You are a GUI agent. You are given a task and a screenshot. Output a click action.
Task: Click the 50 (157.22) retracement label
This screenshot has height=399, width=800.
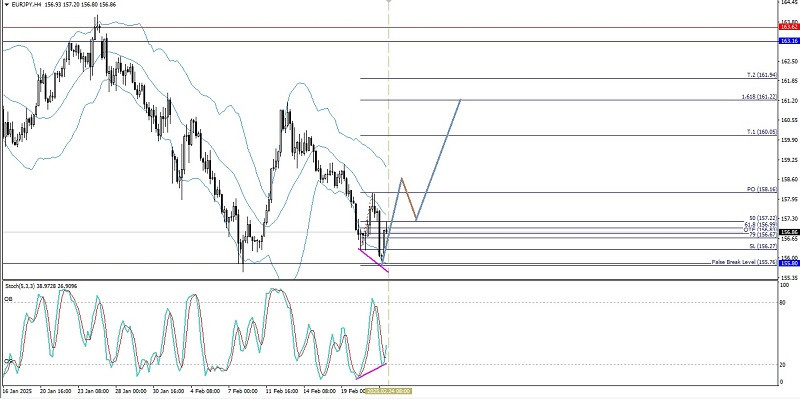763,218
